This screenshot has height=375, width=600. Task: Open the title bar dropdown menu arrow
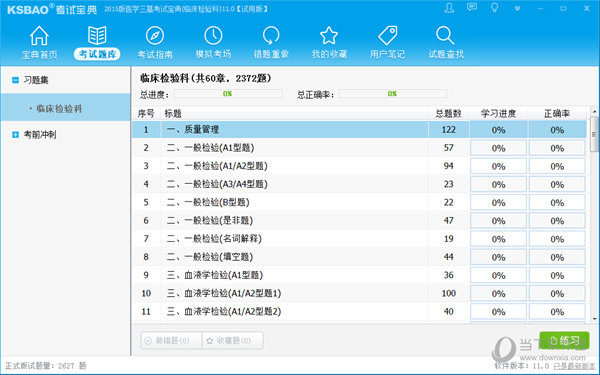pos(517,8)
